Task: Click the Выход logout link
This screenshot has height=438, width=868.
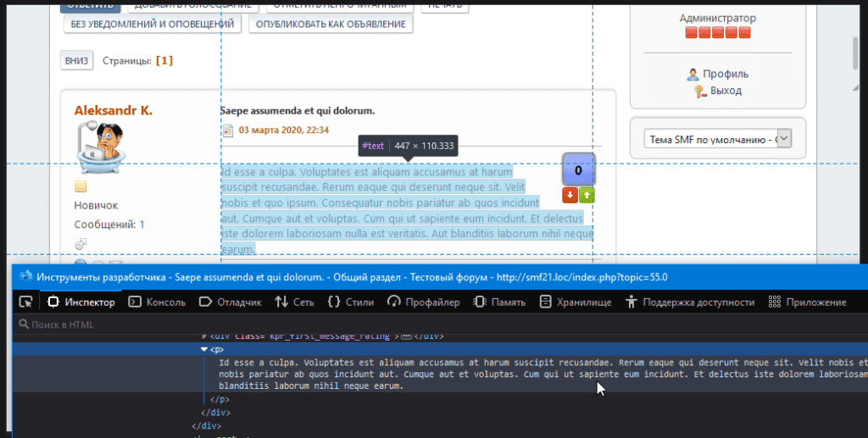Action: [726, 91]
